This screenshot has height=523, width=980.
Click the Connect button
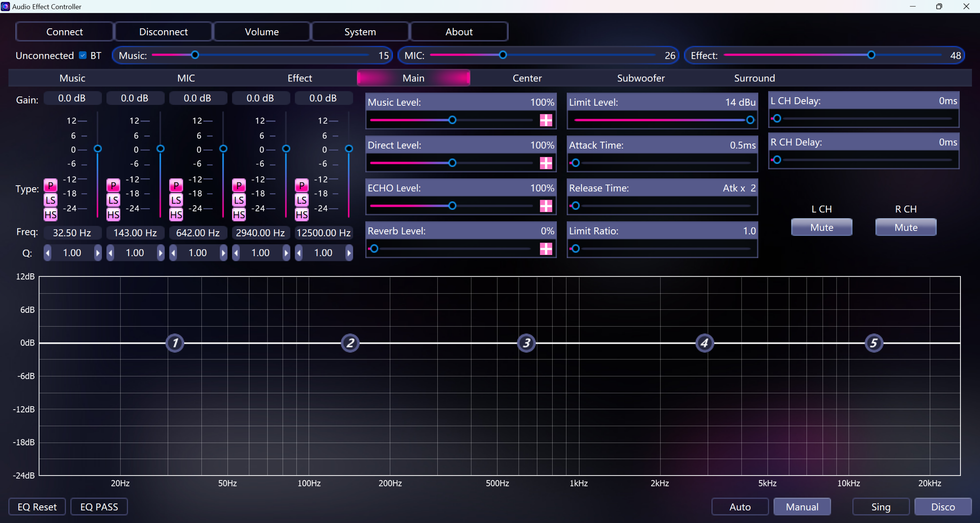click(x=65, y=32)
